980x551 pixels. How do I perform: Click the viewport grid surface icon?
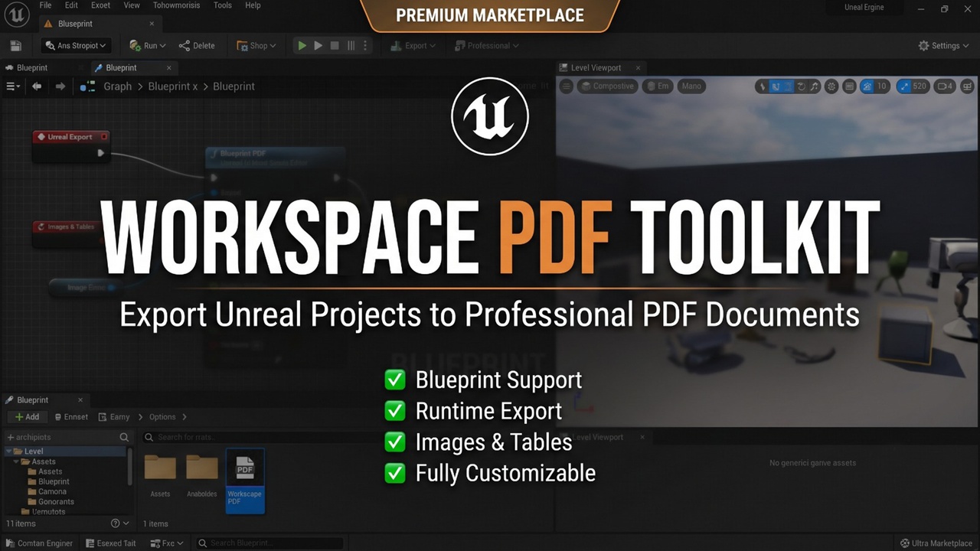pyautogui.click(x=849, y=86)
